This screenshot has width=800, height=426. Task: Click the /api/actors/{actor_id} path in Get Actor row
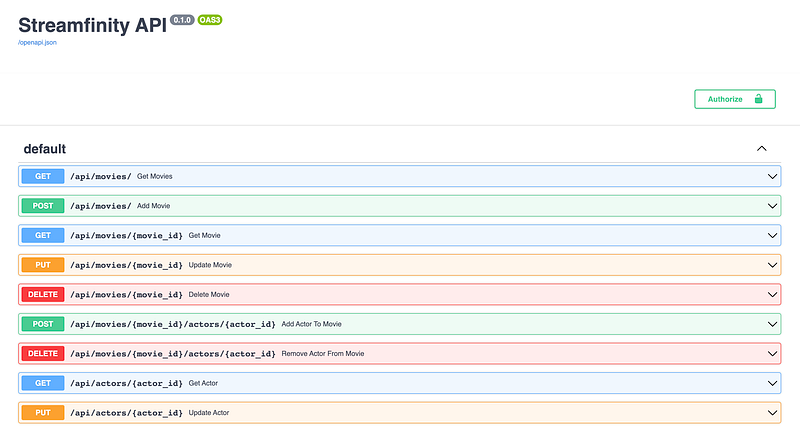click(126, 384)
